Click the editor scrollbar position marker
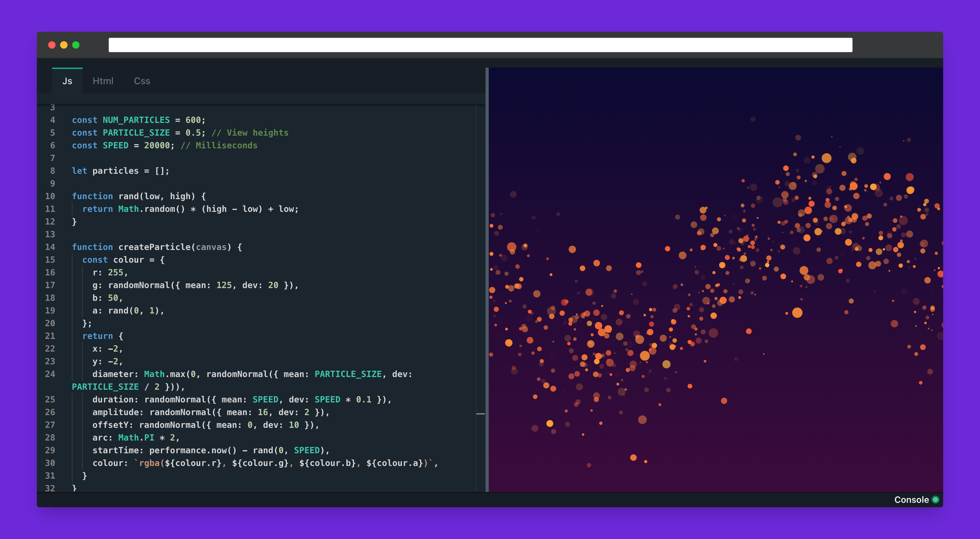Screen dimensions: 980x539 coord(480,414)
